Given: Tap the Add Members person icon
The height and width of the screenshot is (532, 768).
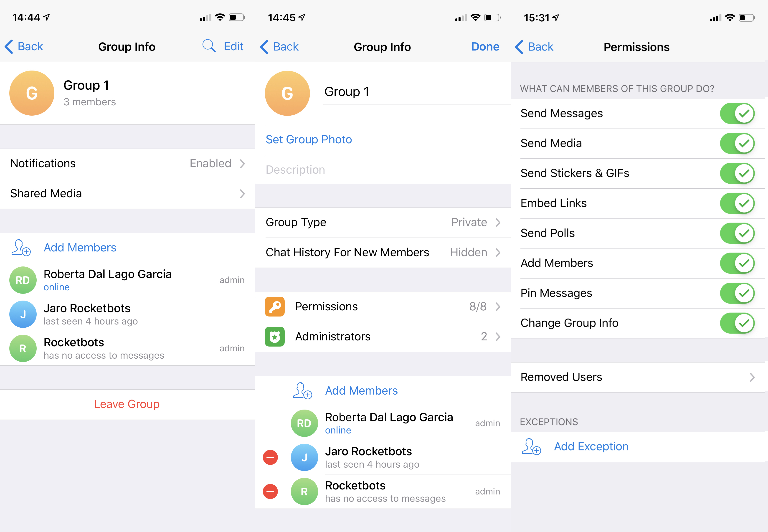Looking at the screenshot, I should click(20, 247).
